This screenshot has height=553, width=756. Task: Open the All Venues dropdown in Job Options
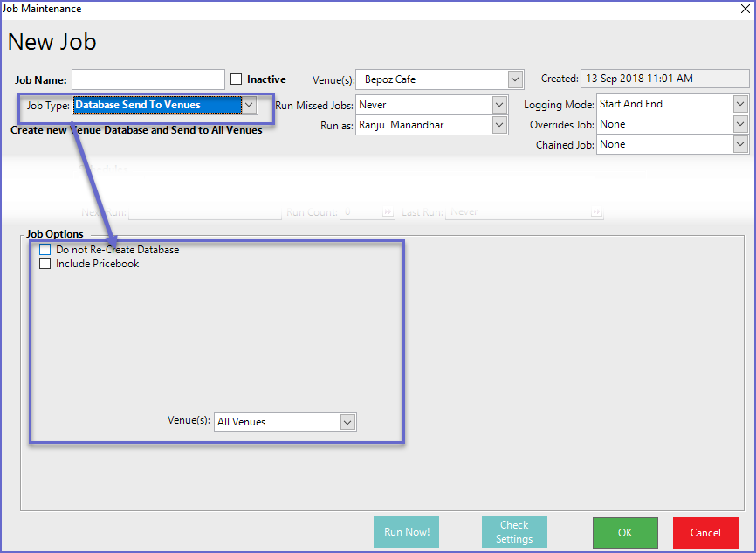point(347,422)
